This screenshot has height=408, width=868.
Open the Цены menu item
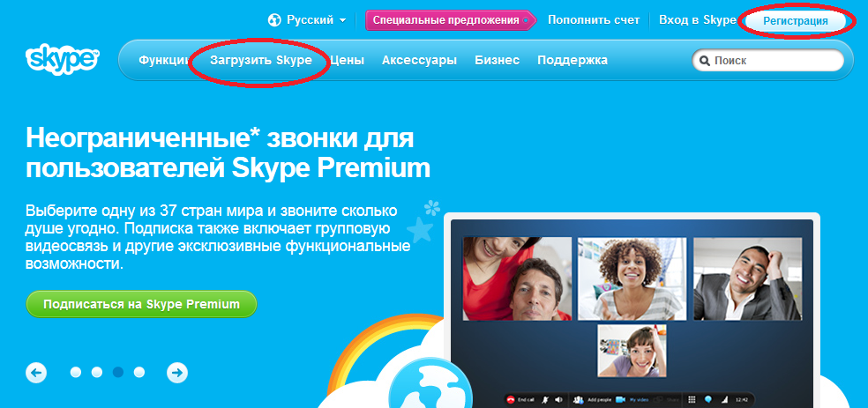347,60
